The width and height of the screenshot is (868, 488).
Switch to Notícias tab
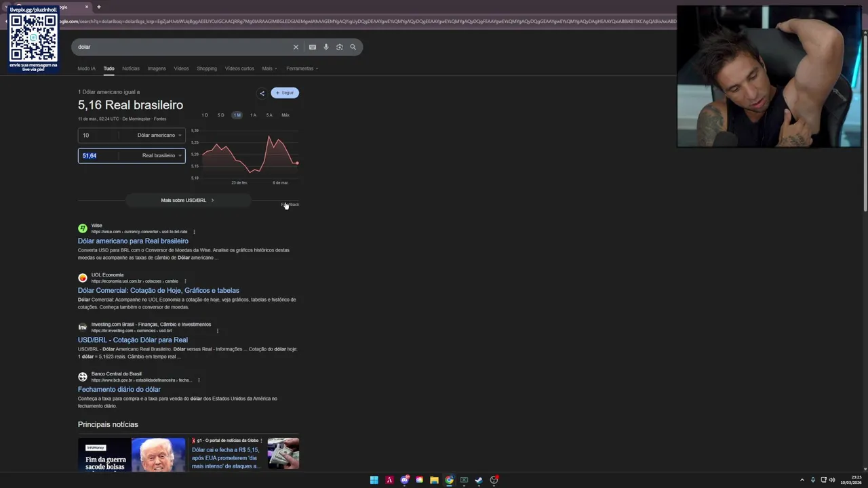click(x=131, y=68)
